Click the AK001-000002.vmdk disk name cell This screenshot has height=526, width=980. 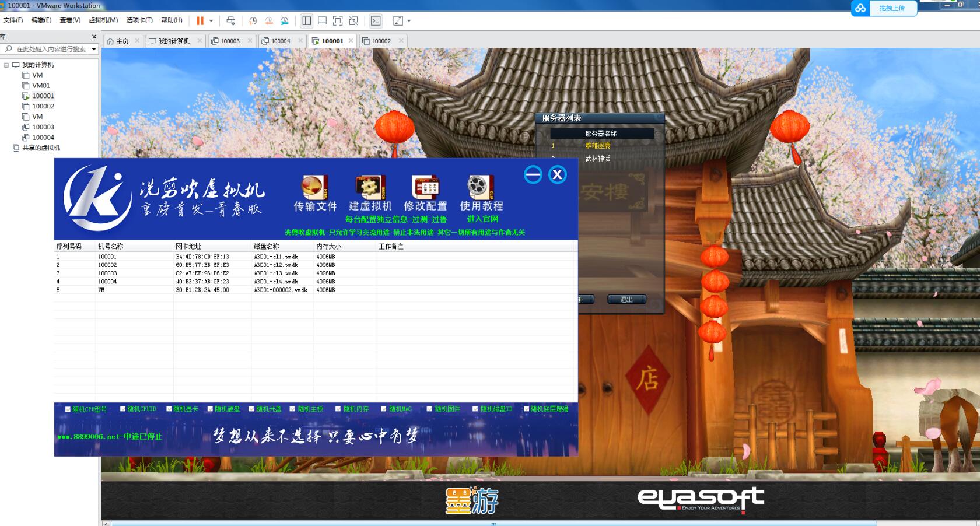pos(281,290)
